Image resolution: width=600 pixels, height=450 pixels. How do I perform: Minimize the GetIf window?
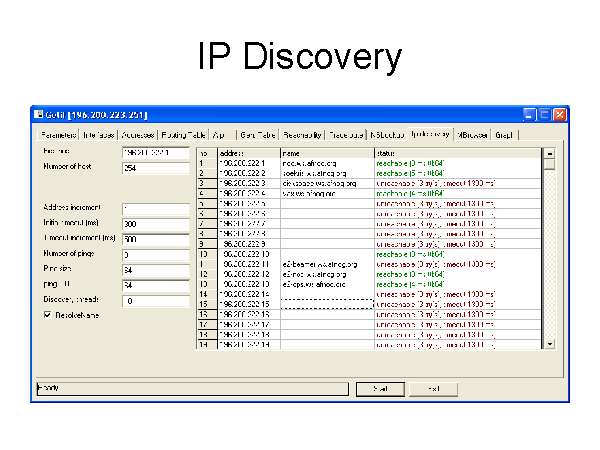coord(529,115)
